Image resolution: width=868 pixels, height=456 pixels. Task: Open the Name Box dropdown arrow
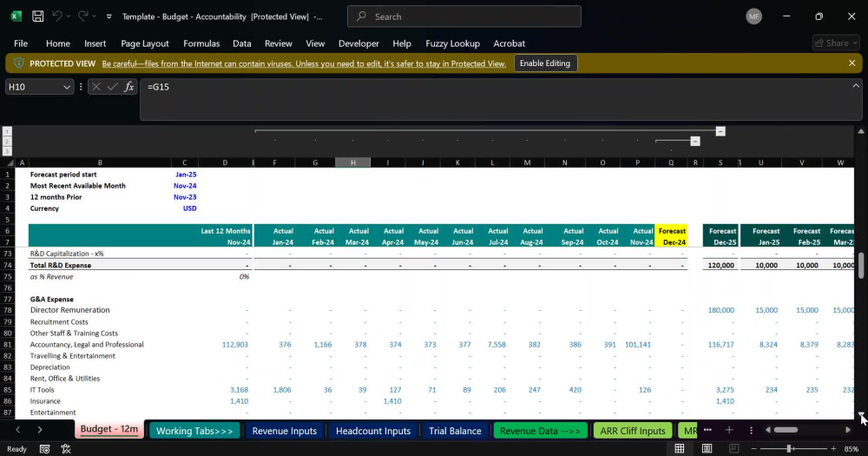coord(67,87)
